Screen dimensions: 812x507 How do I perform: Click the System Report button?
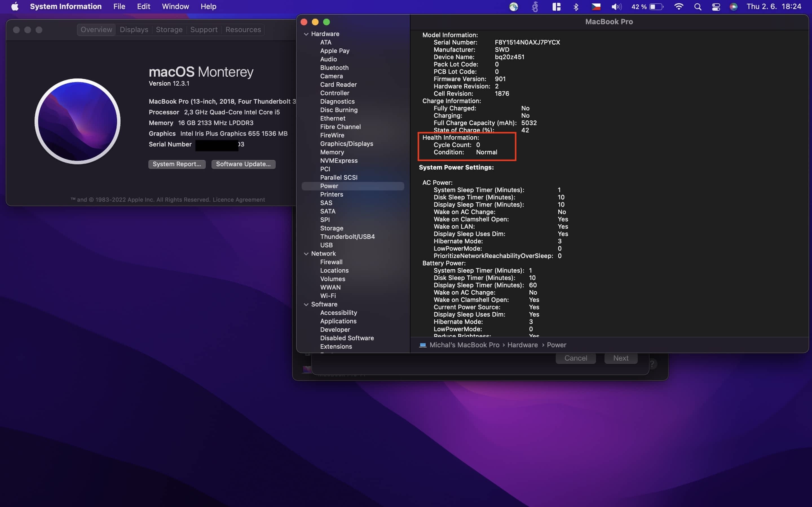point(177,164)
